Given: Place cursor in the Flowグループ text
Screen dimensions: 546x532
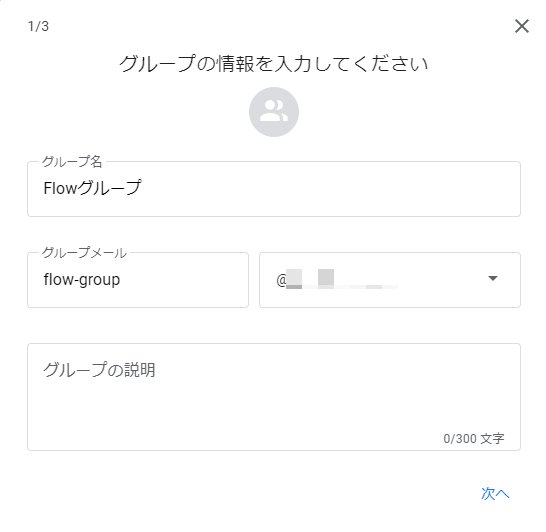Looking at the screenshot, I should 92,188.
